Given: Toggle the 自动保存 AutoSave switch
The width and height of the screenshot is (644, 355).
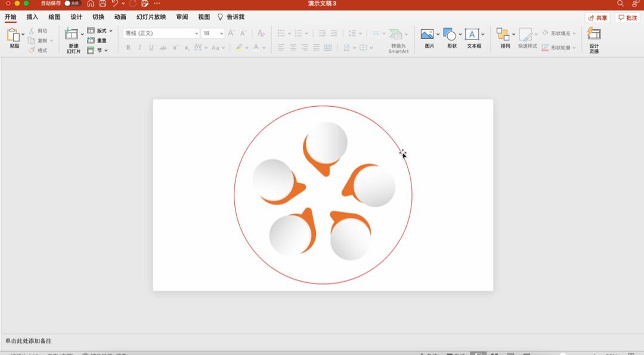Looking at the screenshot, I should (72, 4).
